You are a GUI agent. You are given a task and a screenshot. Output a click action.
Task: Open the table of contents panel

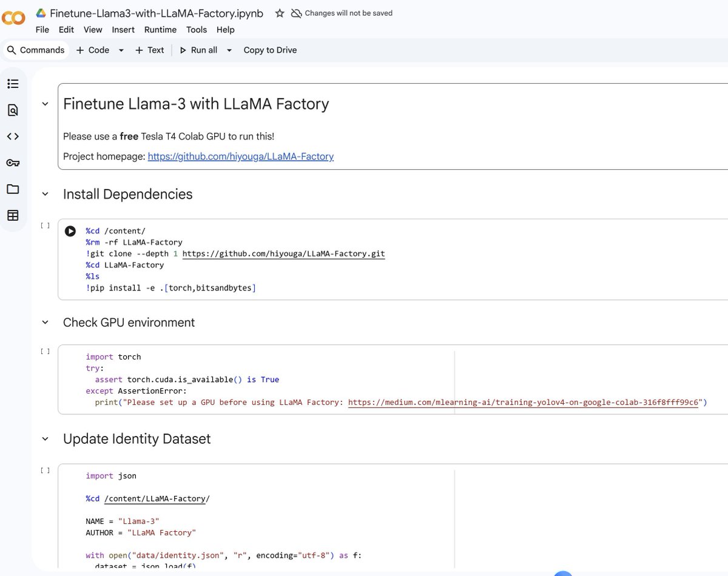[13, 84]
